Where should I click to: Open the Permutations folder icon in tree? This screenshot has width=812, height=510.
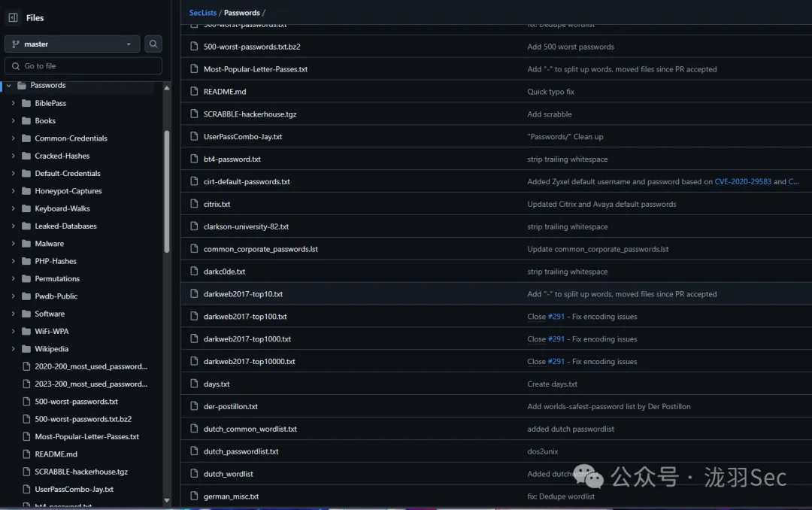pyautogui.click(x=26, y=279)
